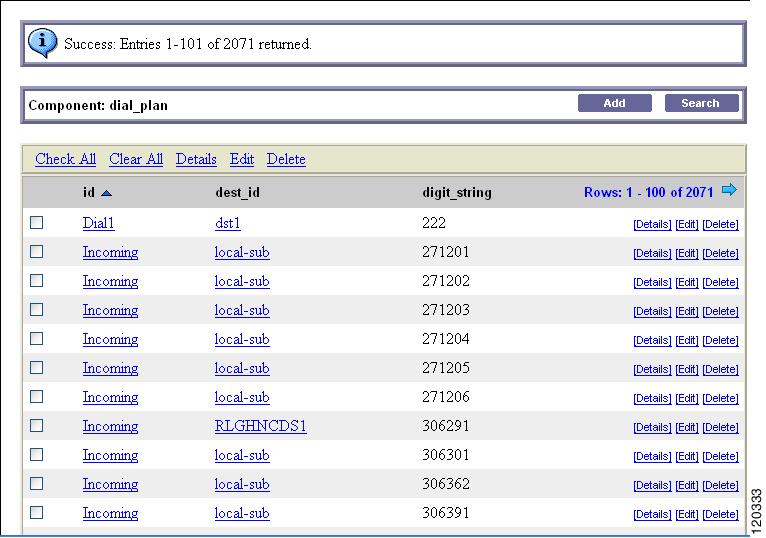The height and width of the screenshot is (538, 766).
Task: Open toolbar Details link
Action: (196, 159)
